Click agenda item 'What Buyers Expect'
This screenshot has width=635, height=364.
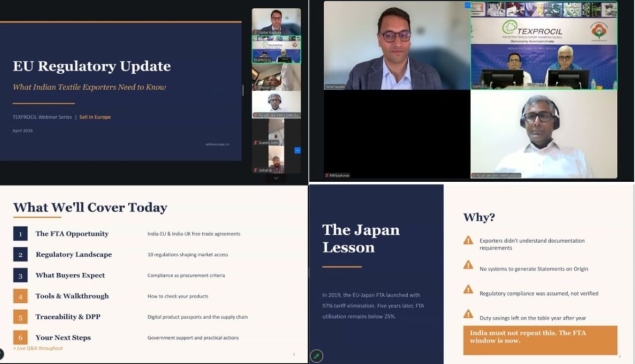point(70,275)
